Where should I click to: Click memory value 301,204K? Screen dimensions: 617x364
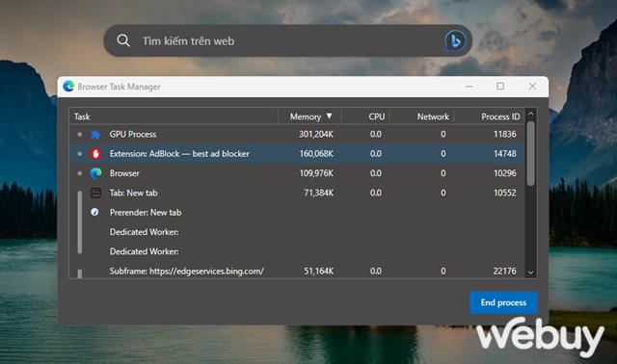[x=316, y=134]
